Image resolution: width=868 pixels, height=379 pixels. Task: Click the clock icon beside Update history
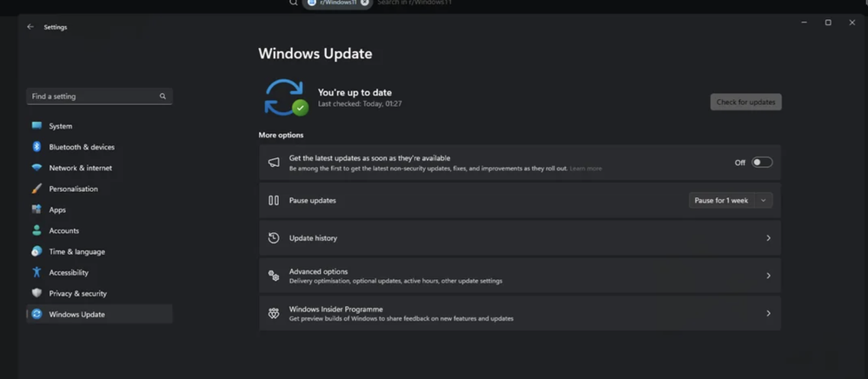click(x=274, y=237)
